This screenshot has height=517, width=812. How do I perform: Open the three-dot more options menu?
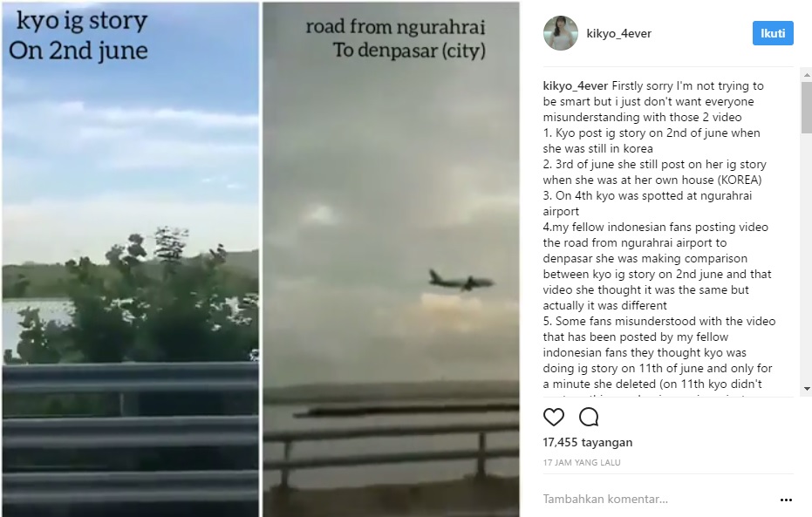click(x=786, y=500)
